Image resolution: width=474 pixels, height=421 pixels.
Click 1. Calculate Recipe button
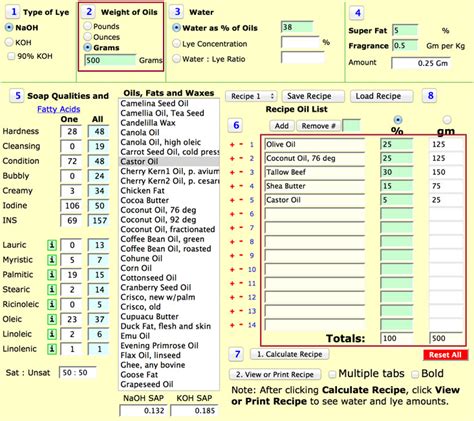coord(290,354)
